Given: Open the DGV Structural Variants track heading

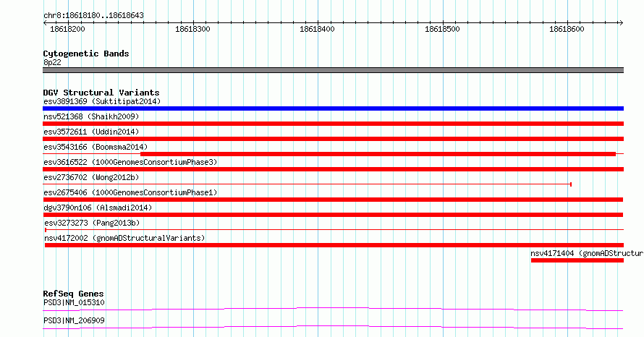Looking at the screenshot, I should pyautogui.click(x=101, y=93).
